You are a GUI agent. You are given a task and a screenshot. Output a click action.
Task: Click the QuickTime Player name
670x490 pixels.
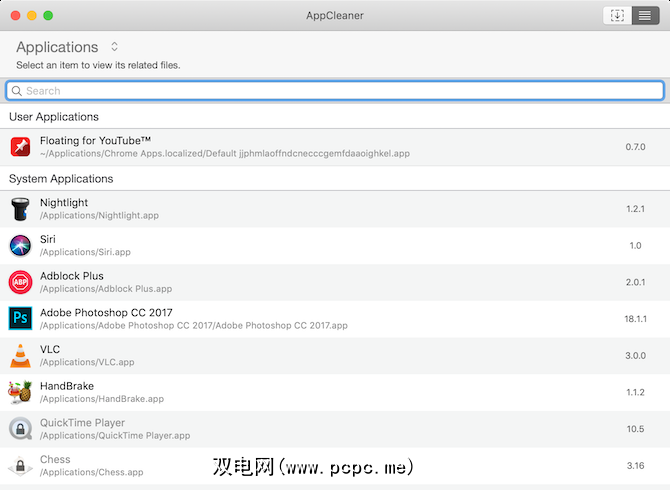pos(82,423)
